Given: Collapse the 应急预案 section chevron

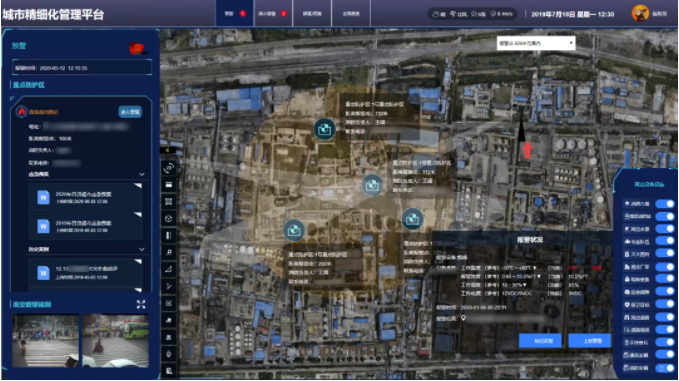Looking at the screenshot, I should click(x=142, y=174).
